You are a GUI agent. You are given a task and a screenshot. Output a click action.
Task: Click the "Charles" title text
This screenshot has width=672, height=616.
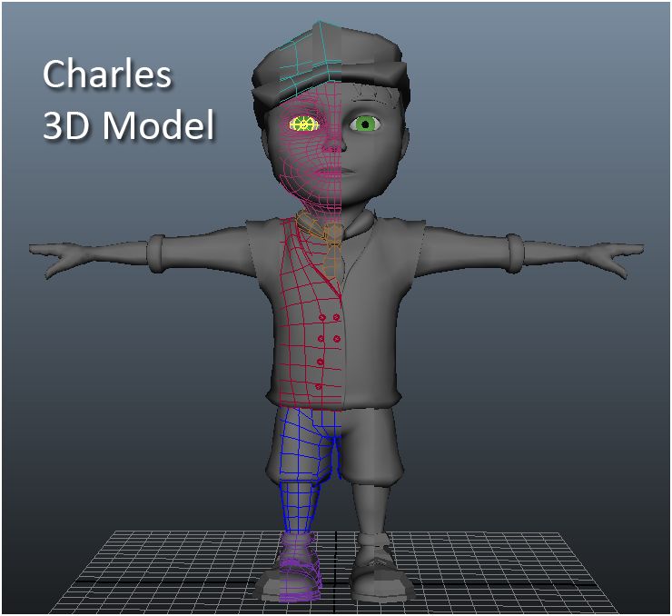(x=107, y=75)
